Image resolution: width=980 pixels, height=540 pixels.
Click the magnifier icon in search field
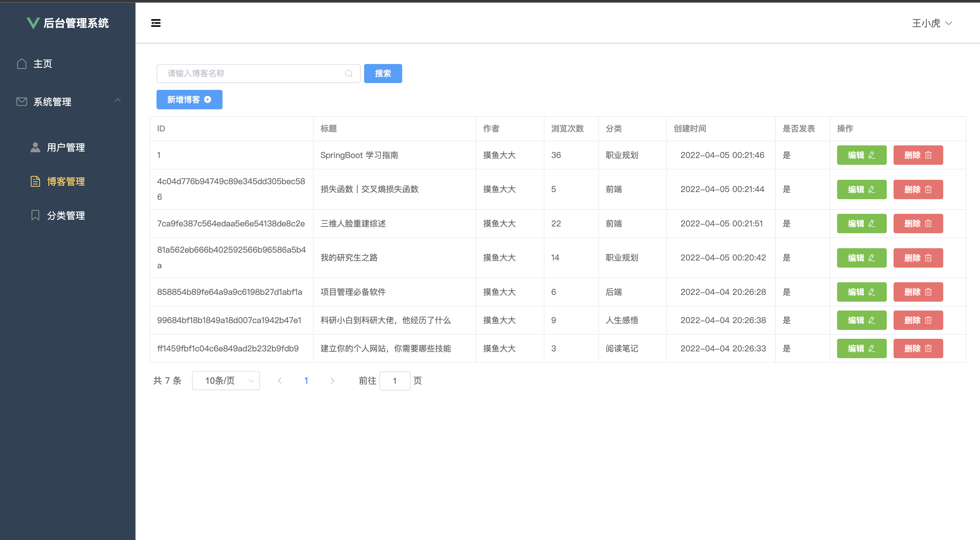tap(348, 74)
